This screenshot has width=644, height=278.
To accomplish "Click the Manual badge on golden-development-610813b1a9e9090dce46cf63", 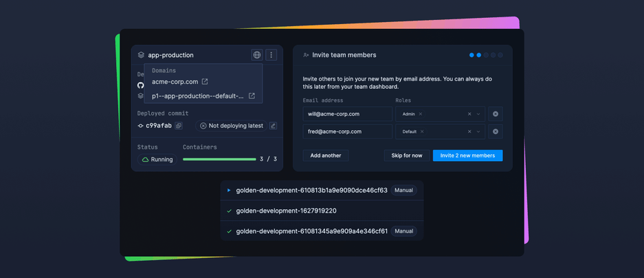I will pyautogui.click(x=403, y=191).
